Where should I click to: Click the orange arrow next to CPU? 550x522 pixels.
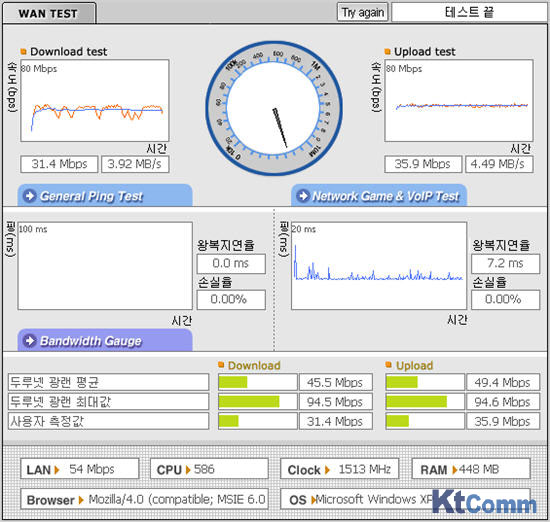(x=188, y=470)
